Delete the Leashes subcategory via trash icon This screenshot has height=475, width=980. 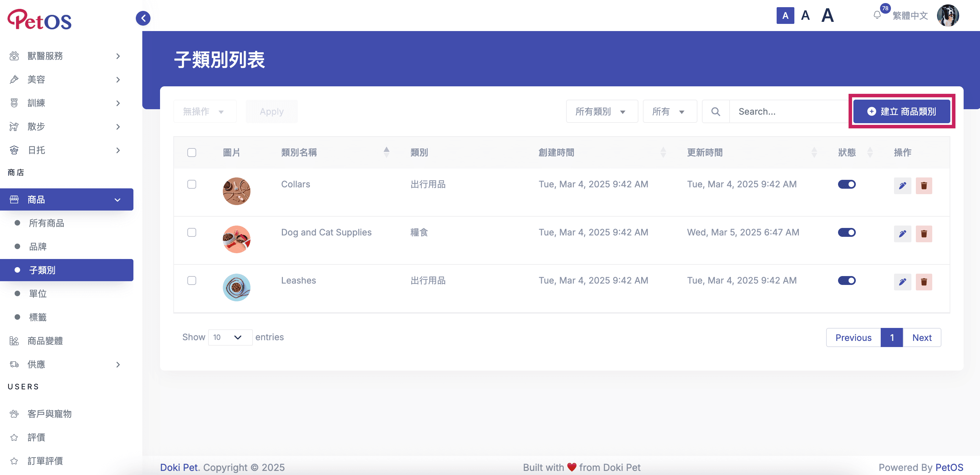pyautogui.click(x=924, y=282)
